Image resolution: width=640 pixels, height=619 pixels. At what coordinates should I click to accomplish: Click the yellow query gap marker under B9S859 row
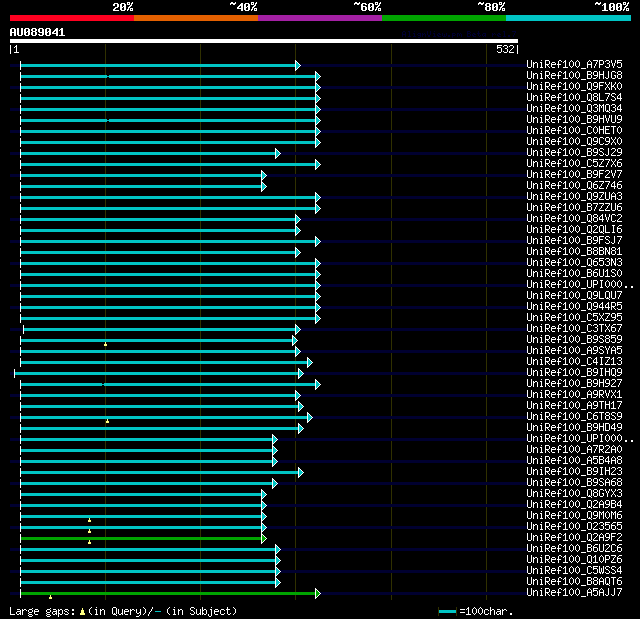105,345
